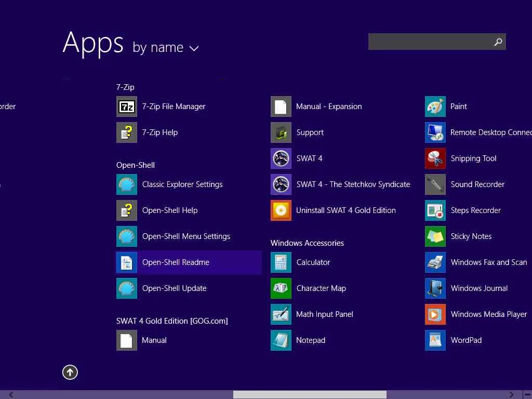Click the scrollbar right arrow
Image resolution: width=532 pixels, height=399 pixels.
pos(511,395)
